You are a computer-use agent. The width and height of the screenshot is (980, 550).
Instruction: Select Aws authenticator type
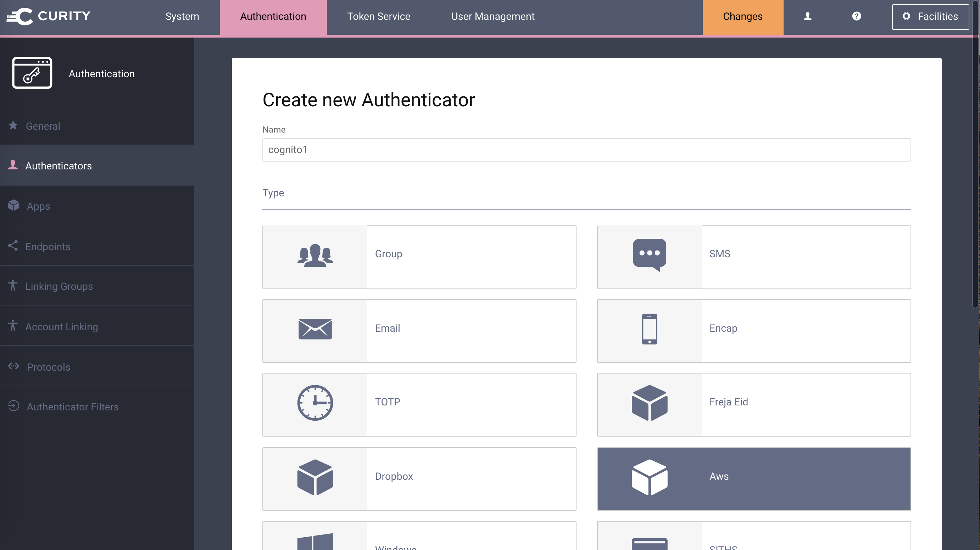pos(754,479)
